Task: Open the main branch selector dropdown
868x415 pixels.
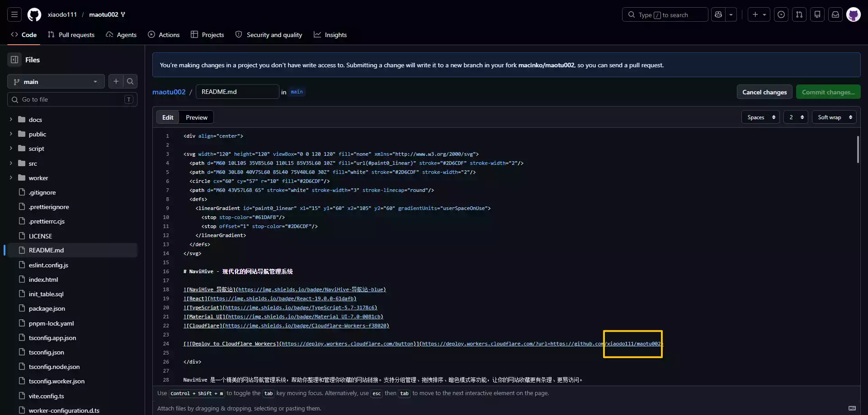Action: [x=56, y=82]
